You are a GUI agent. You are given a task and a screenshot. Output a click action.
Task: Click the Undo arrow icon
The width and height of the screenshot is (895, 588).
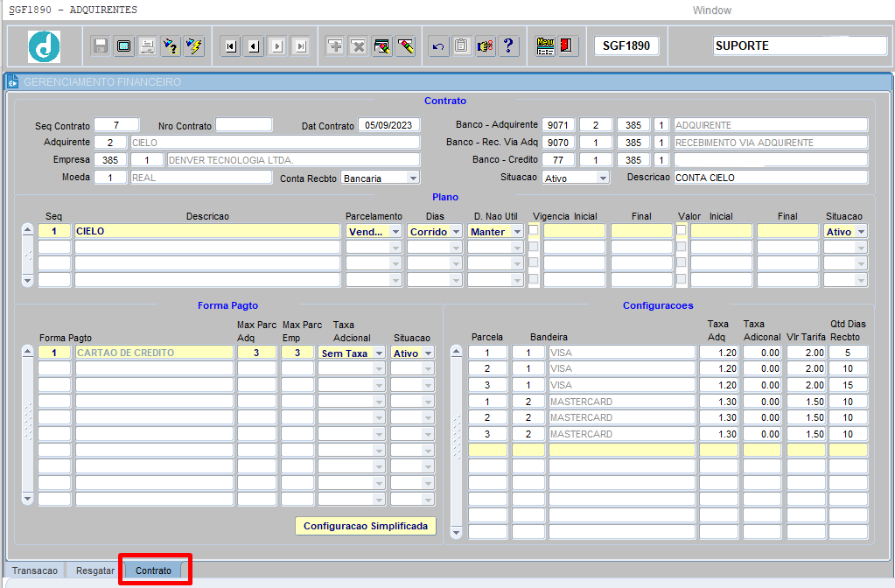coord(438,45)
